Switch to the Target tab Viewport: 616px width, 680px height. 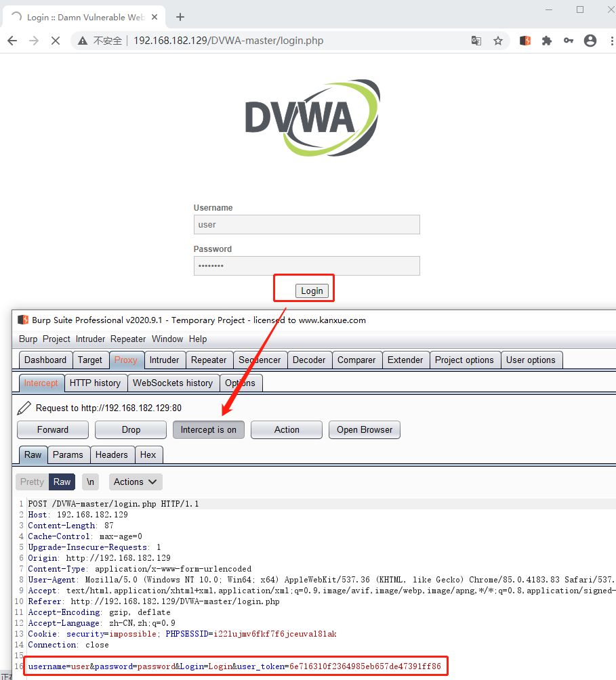click(x=90, y=360)
